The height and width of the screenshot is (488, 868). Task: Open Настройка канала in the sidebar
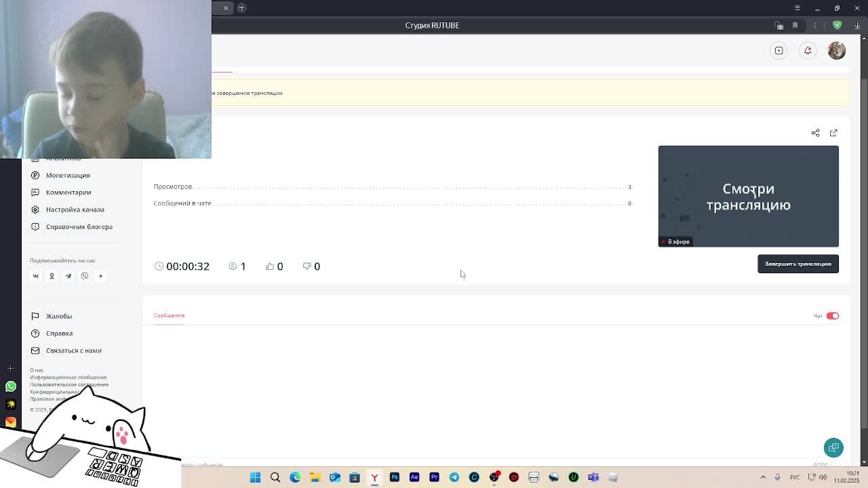pyautogui.click(x=75, y=209)
